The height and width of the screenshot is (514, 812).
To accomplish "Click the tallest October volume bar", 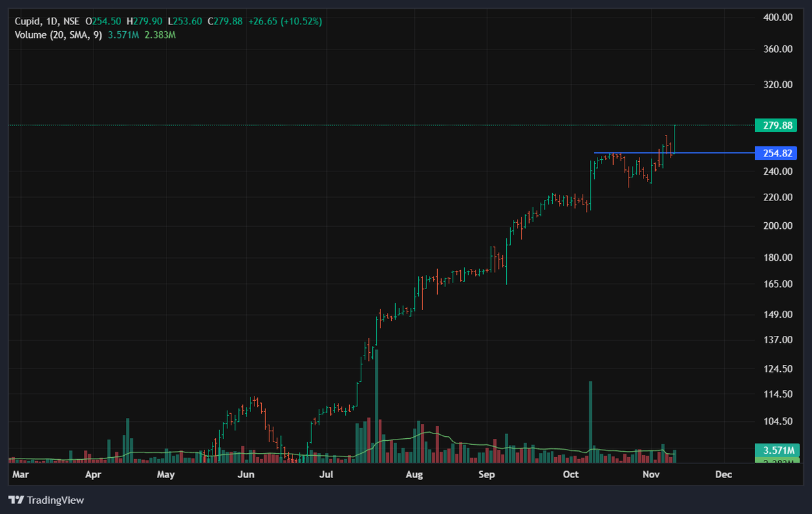I will coord(591,422).
